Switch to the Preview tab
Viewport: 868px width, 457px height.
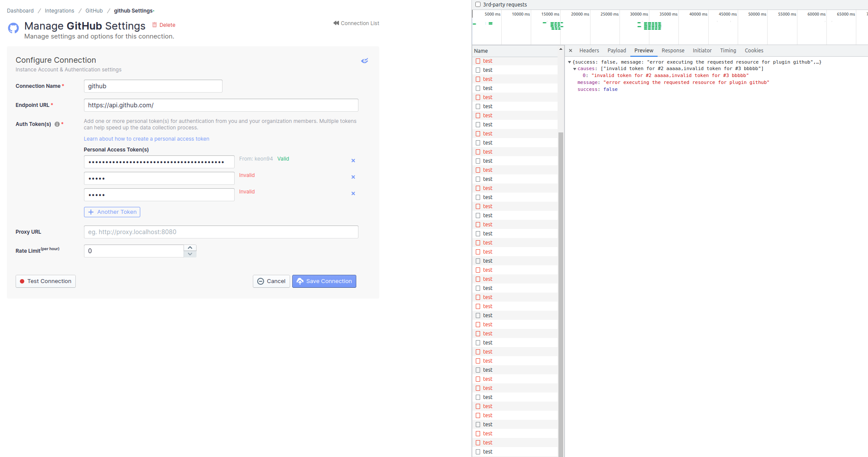(x=644, y=51)
